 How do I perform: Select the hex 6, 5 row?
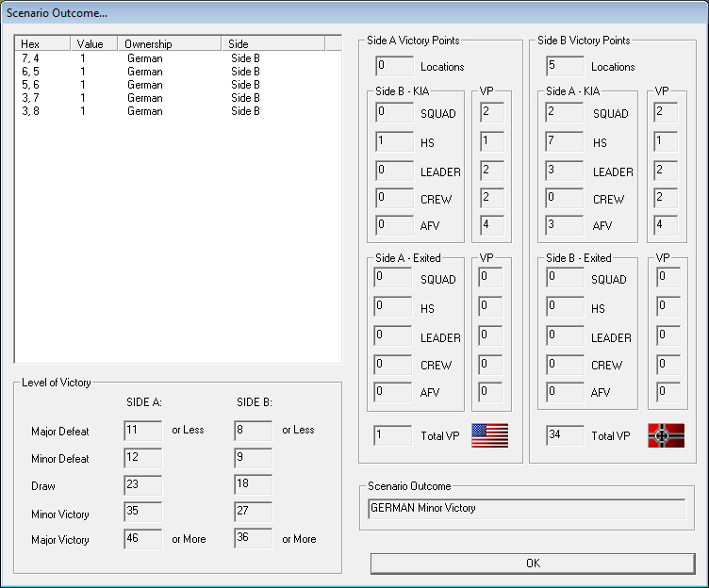tap(177, 72)
